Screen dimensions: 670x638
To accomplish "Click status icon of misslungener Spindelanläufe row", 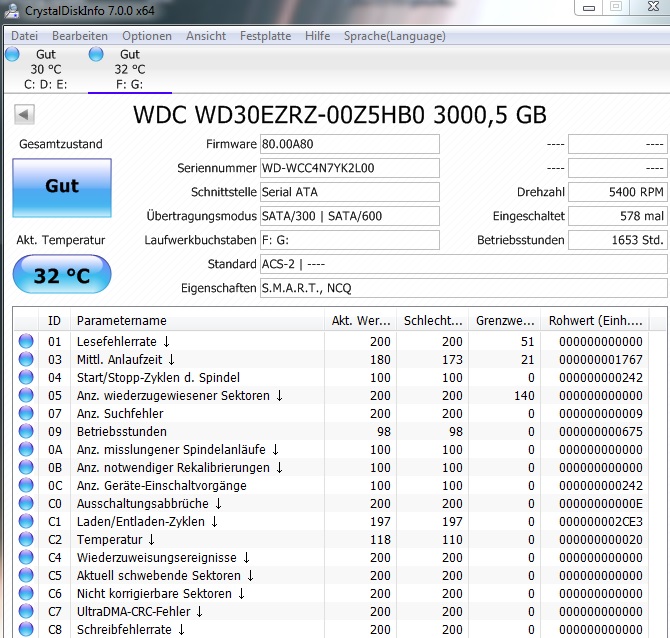I will pyautogui.click(x=26, y=449).
